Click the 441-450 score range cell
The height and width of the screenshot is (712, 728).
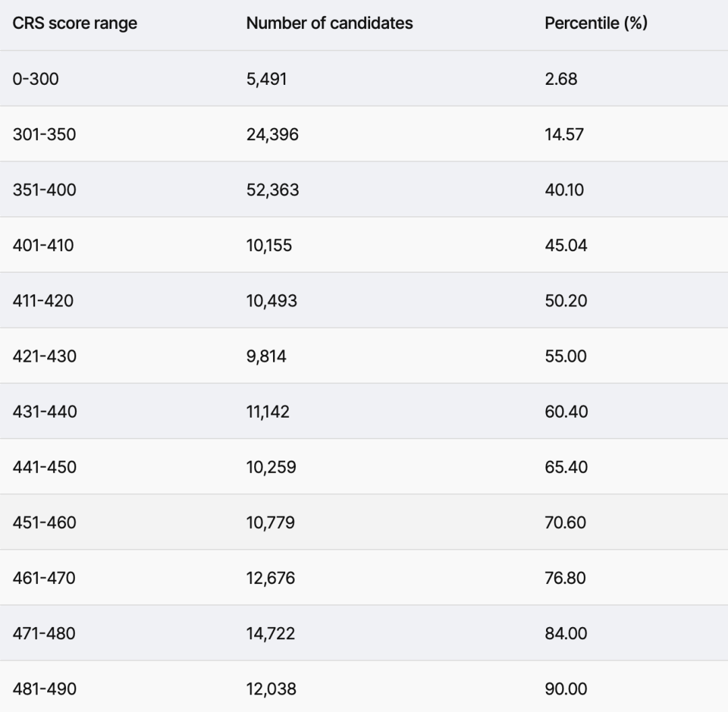(x=44, y=467)
